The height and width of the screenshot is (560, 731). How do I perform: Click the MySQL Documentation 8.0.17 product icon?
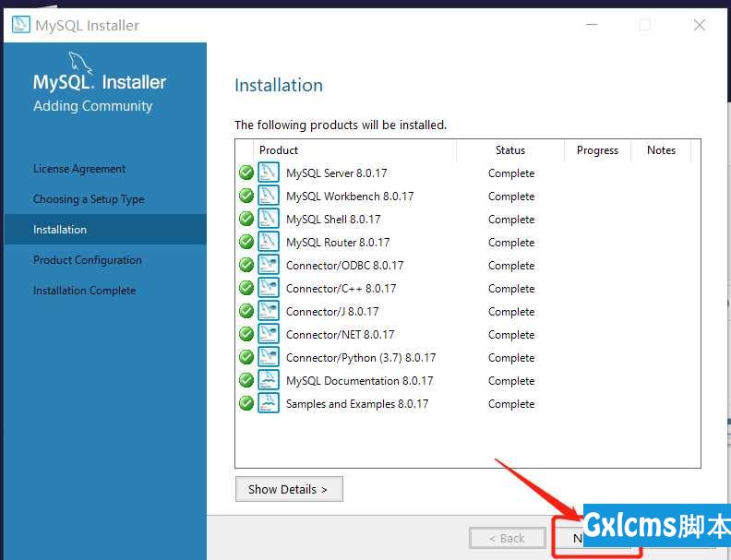pyautogui.click(x=269, y=380)
